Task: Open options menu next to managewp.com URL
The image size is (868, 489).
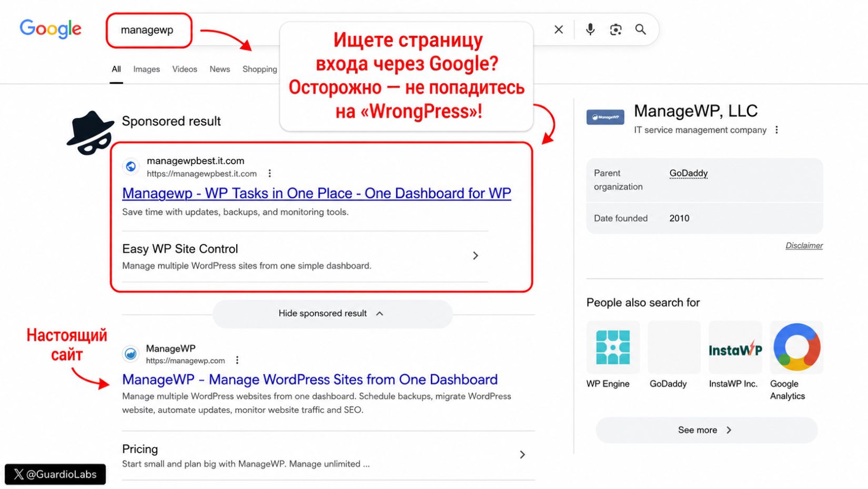Action: click(237, 360)
